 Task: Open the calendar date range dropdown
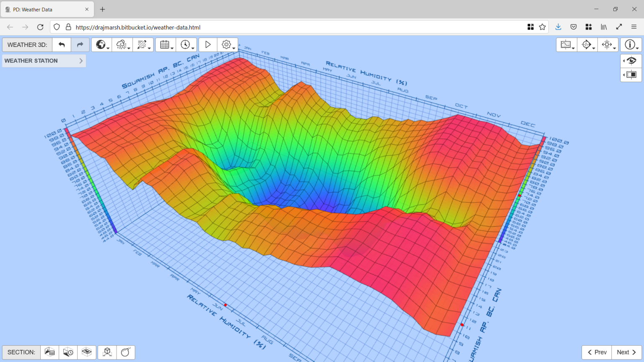(165, 45)
